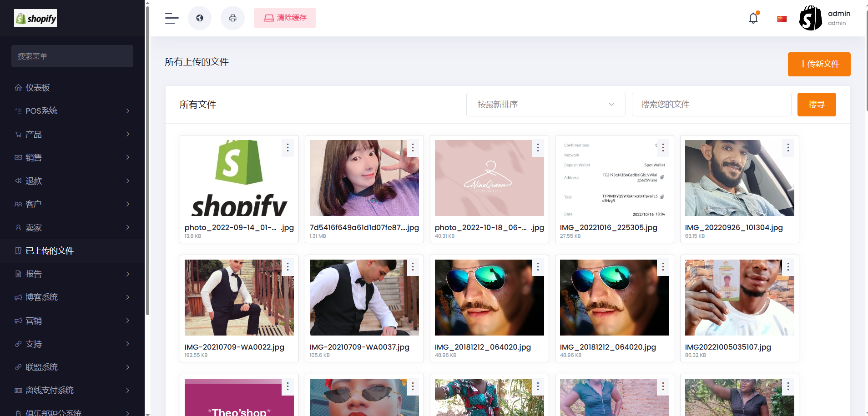This screenshot has width=868, height=416.
Task: Click the 搜寻 search button
Action: (817, 105)
